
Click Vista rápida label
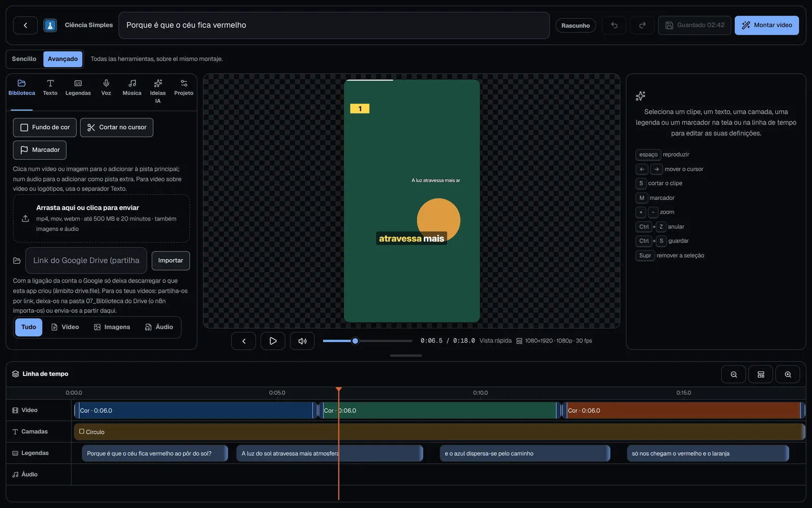coord(495,341)
